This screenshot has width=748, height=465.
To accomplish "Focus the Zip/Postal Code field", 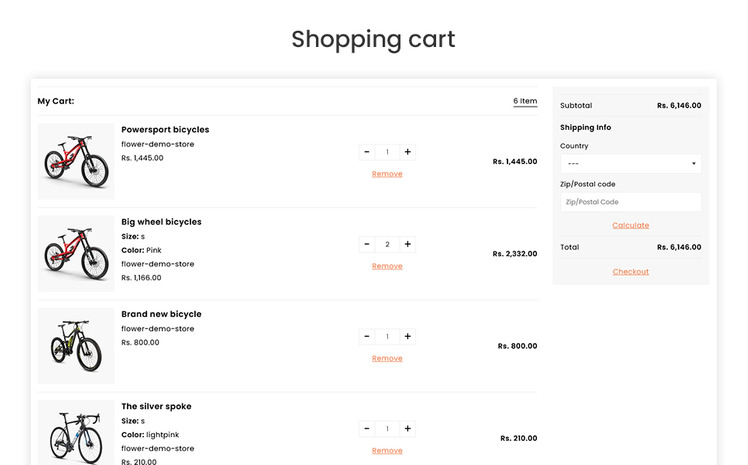I will point(631,202).
